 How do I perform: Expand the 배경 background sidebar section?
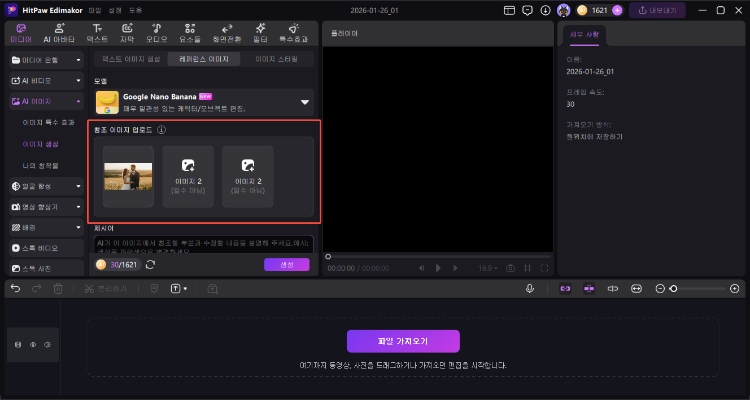(46, 228)
